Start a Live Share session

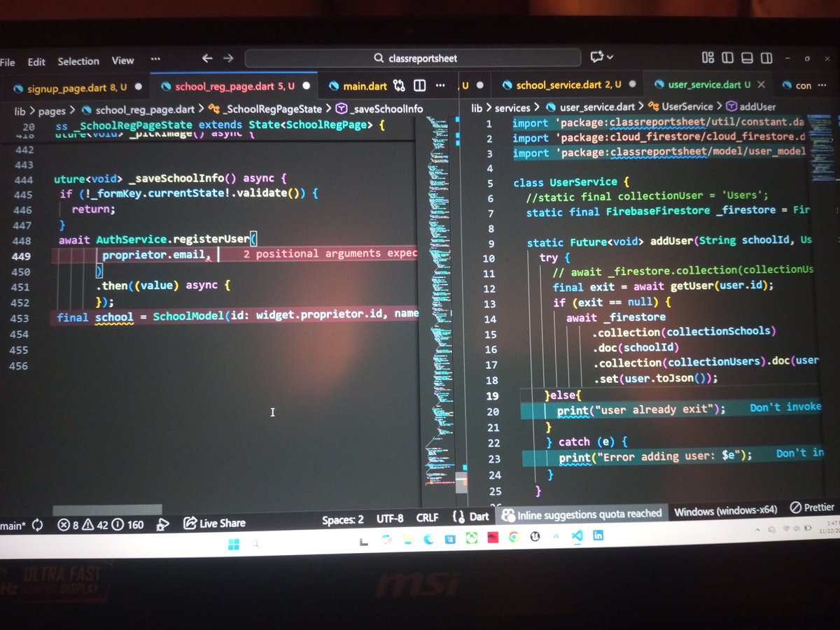click(x=213, y=523)
